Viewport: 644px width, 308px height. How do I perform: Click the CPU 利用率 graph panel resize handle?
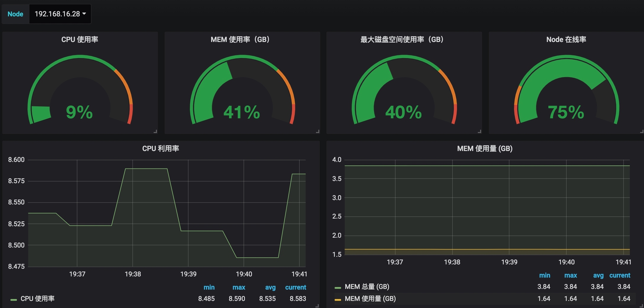[x=317, y=306]
